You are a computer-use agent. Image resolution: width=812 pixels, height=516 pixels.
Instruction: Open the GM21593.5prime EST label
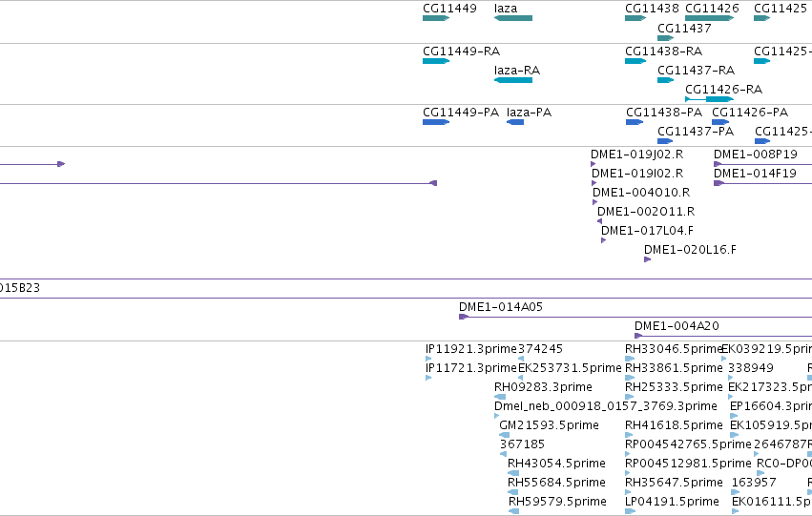(549, 425)
